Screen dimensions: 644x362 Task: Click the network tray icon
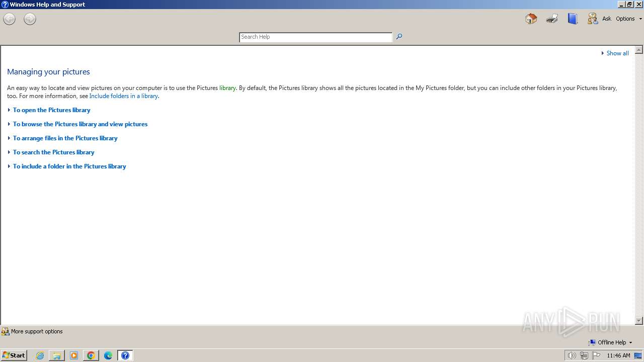[584, 355]
